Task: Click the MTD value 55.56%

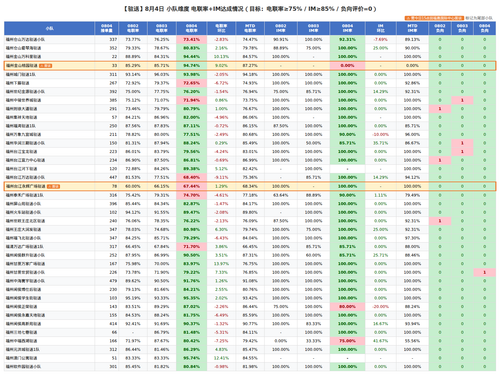Action: pyautogui.click(x=412, y=341)
